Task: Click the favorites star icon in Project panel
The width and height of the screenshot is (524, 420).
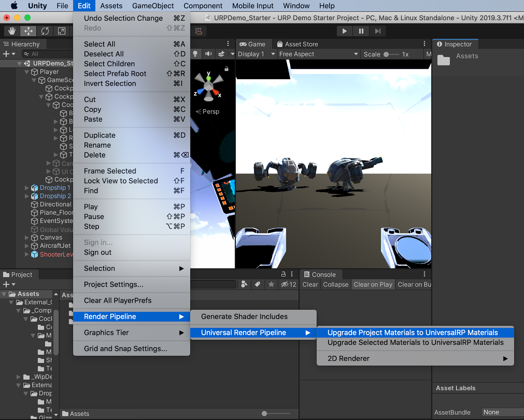Action: pos(271,284)
